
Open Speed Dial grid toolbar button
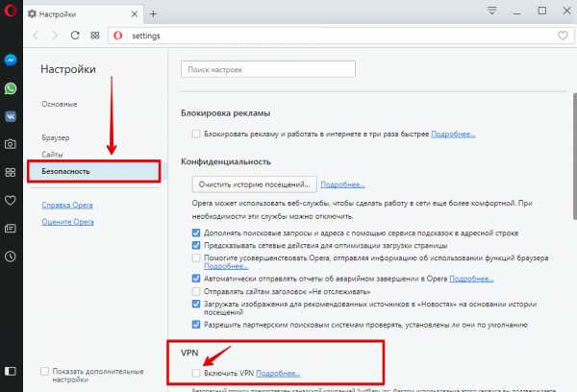point(95,36)
